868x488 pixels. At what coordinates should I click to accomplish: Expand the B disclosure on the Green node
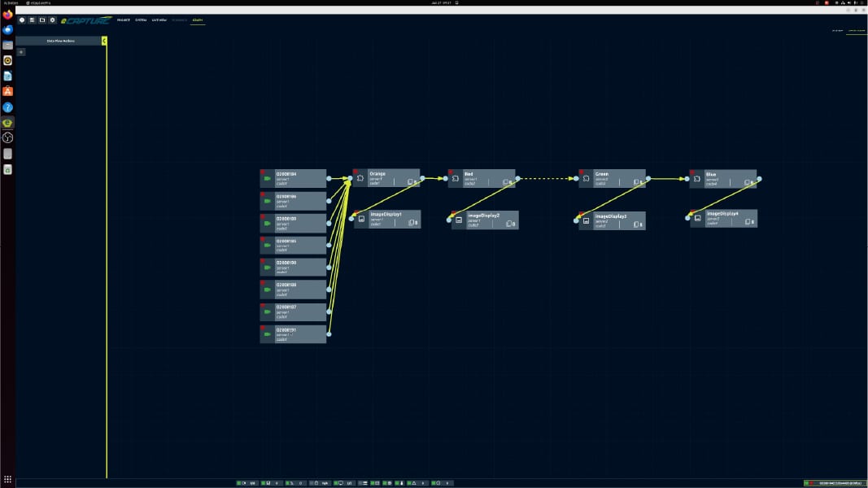[x=640, y=181]
